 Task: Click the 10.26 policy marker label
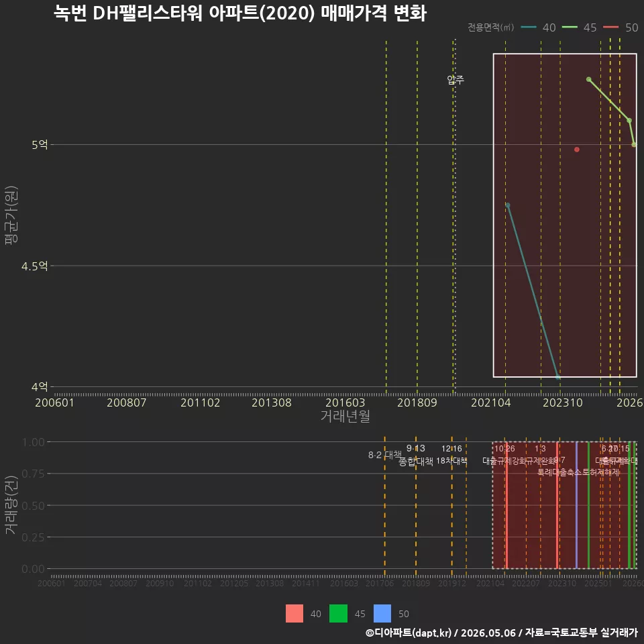tap(504, 449)
